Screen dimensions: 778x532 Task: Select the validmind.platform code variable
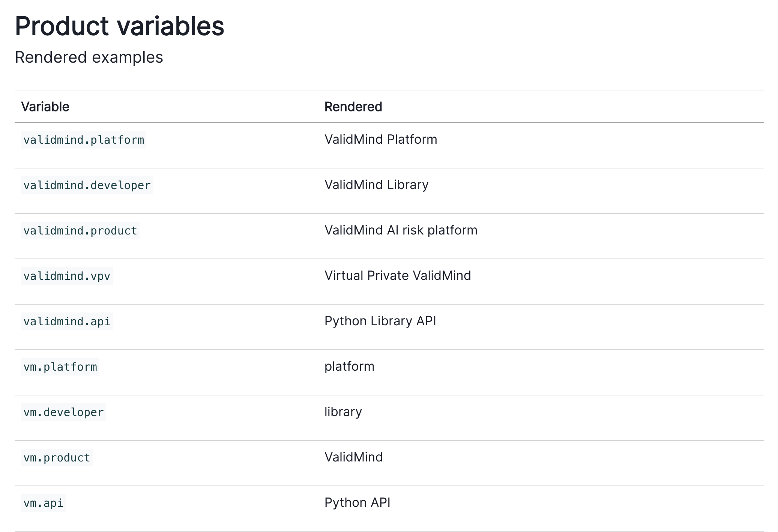pos(84,140)
